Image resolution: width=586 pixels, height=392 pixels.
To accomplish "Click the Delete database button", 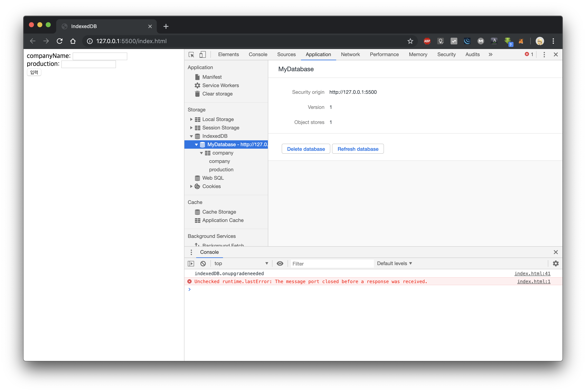I will point(306,149).
